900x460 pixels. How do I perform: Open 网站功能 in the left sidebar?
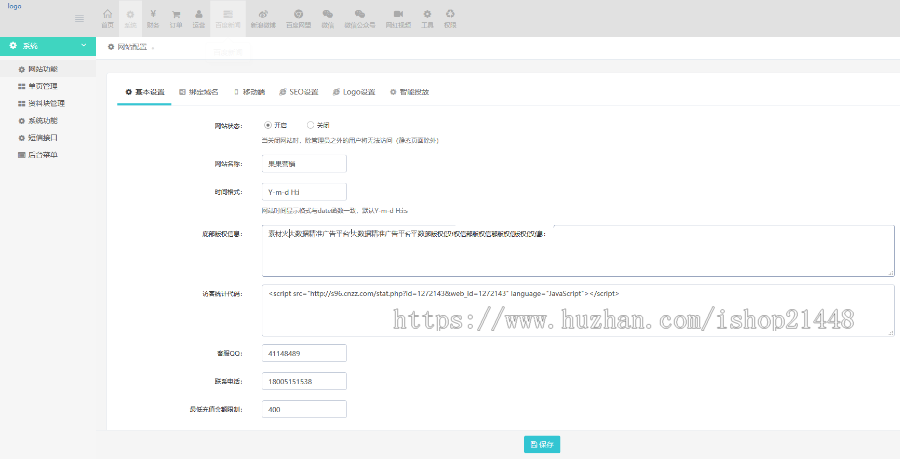[48, 69]
